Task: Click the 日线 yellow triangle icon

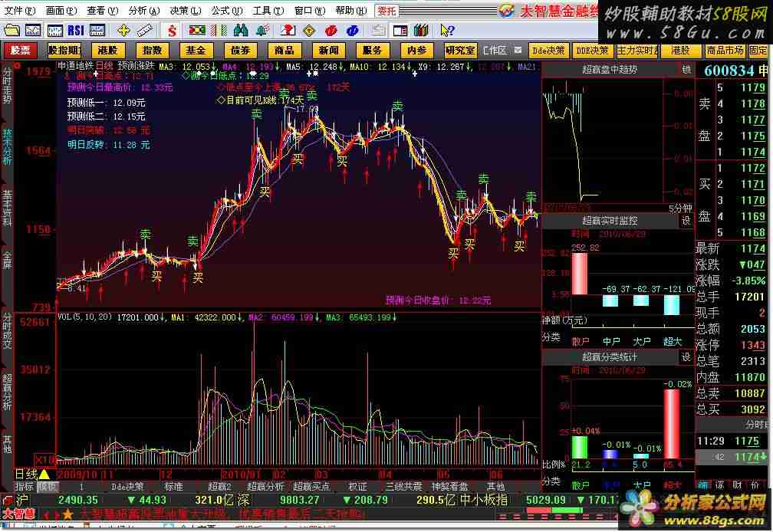Action: [44, 475]
